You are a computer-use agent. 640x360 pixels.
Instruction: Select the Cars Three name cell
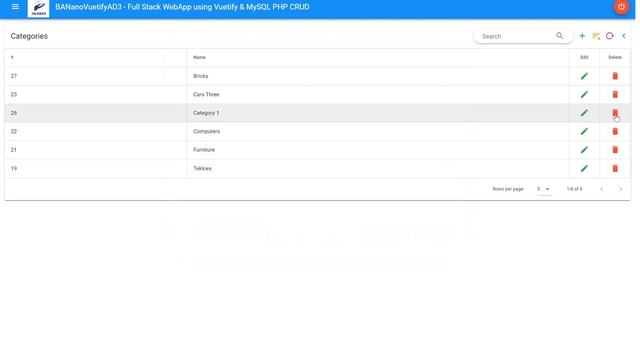378,94
